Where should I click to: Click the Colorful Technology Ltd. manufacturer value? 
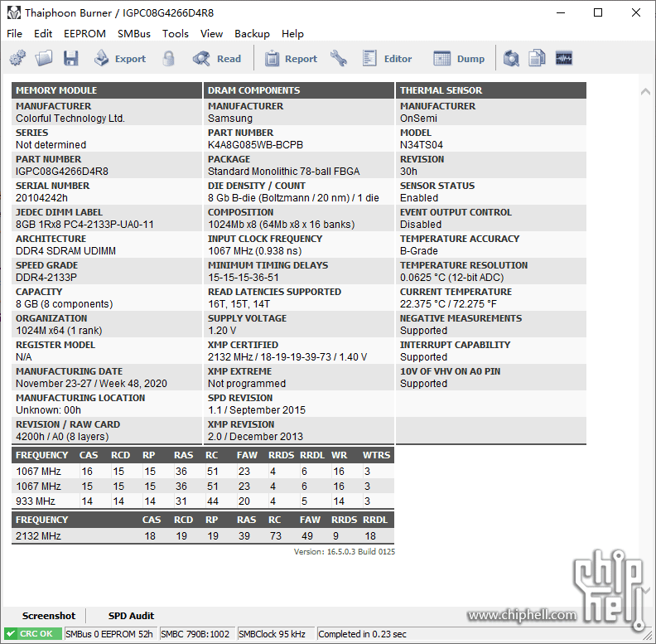coord(70,119)
